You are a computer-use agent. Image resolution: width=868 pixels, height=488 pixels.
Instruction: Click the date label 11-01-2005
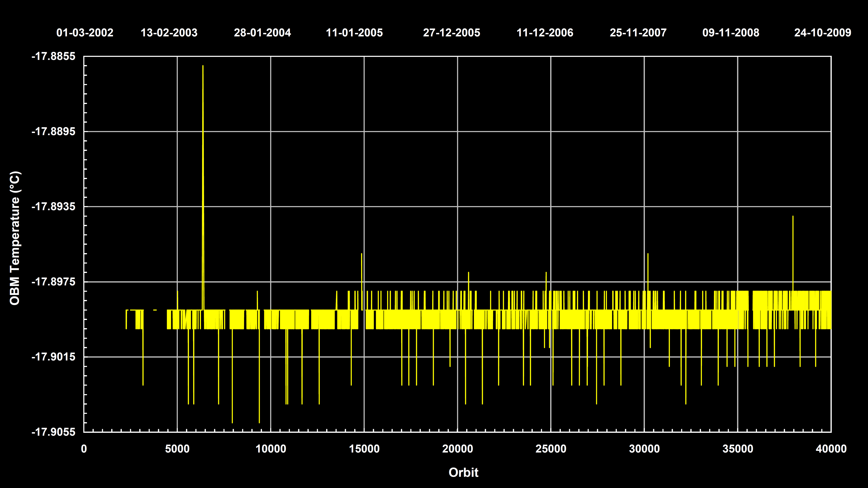point(354,33)
